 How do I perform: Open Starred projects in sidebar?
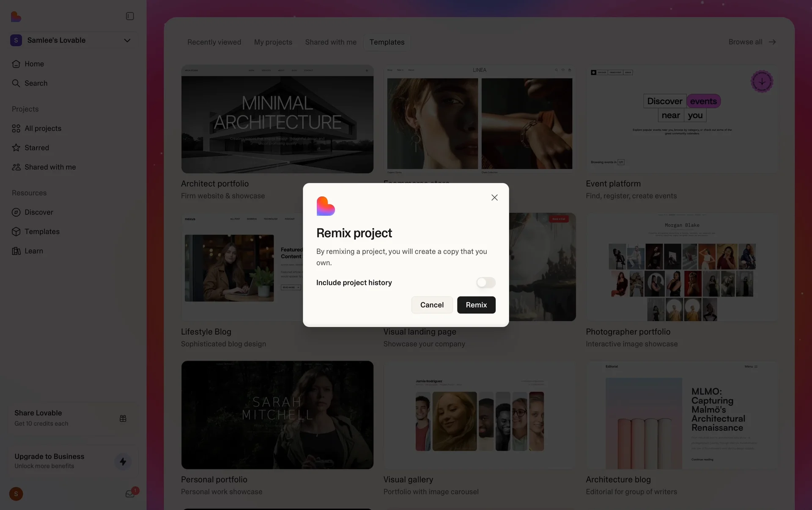[36, 148]
